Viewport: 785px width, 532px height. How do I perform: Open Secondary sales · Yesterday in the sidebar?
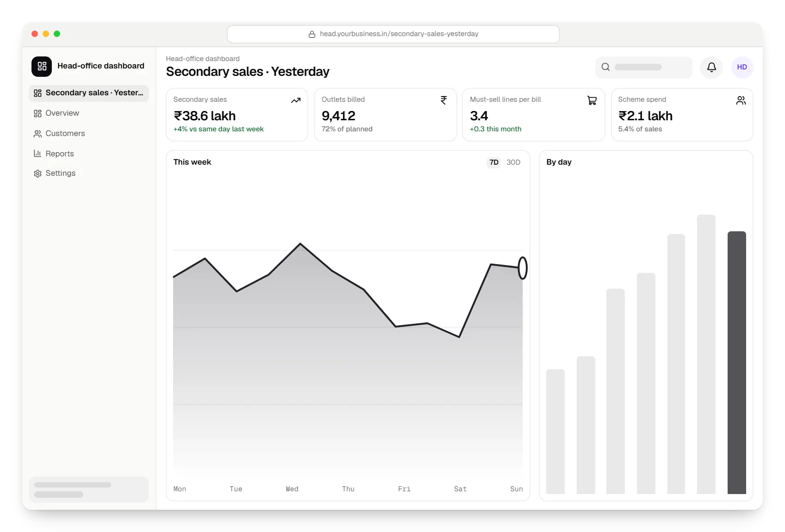(x=89, y=93)
